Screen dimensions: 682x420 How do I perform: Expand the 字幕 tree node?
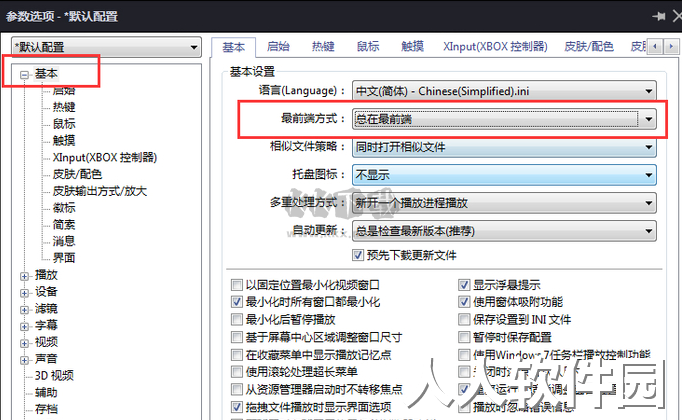click(x=24, y=326)
